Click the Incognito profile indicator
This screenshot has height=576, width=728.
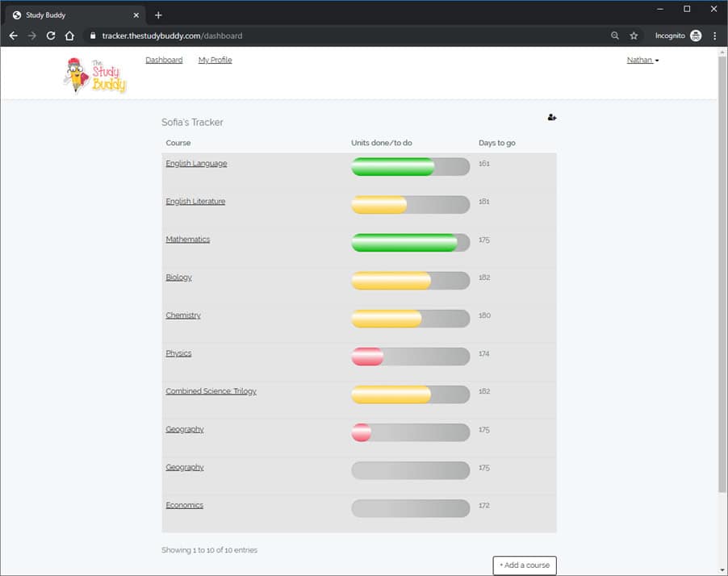pos(678,35)
